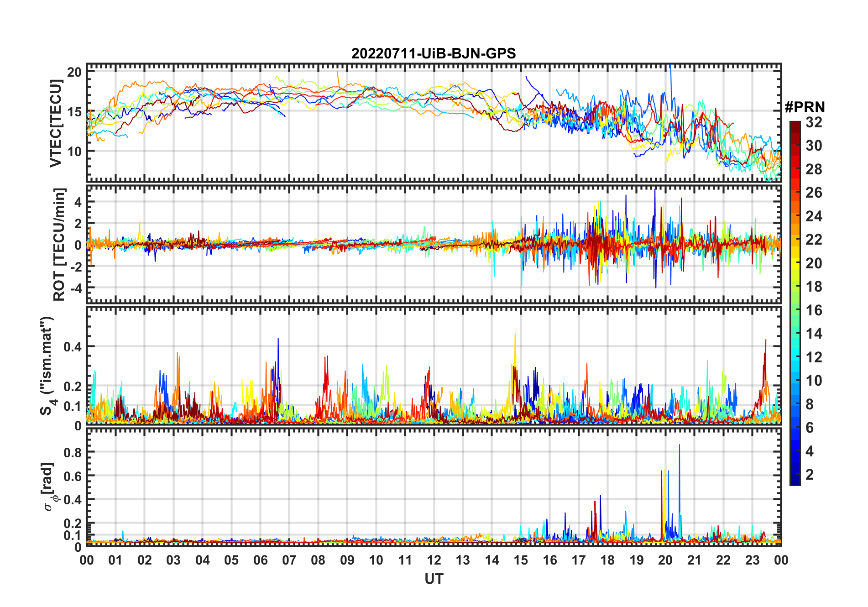Click x-axis tick label 15
868x607 pixels.
coord(521,560)
